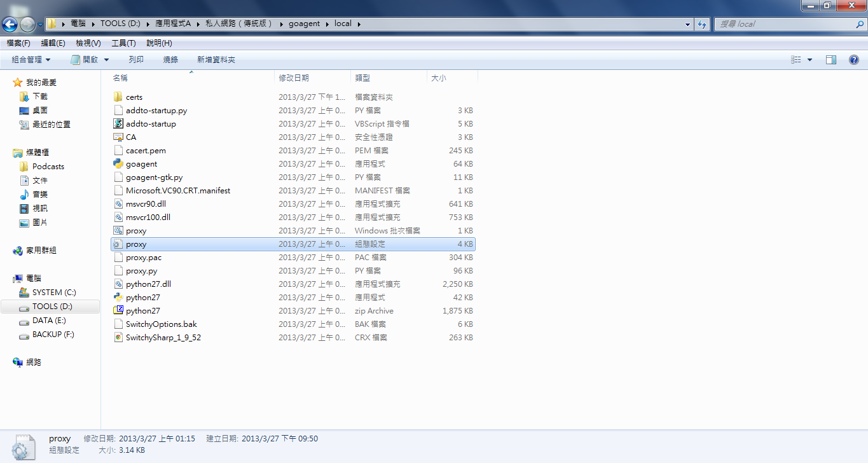Click the Refresh button beside the address bar

[702, 24]
